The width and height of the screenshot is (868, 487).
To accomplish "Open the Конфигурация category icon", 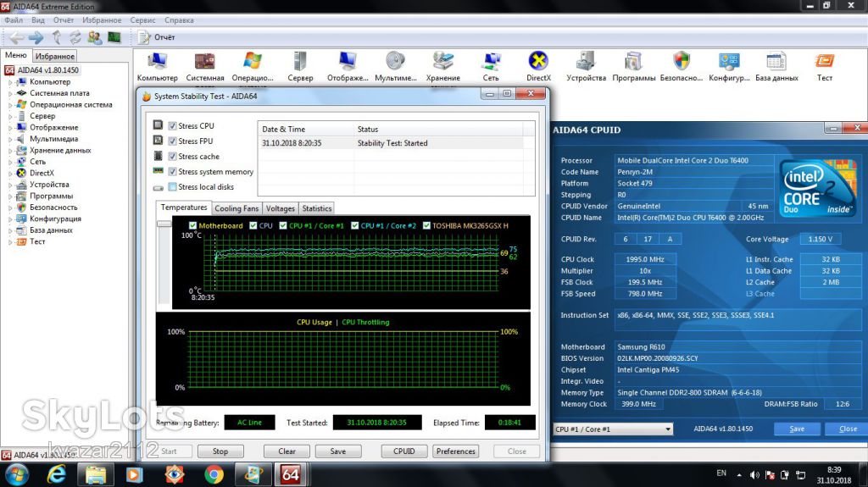I will (x=729, y=66).
